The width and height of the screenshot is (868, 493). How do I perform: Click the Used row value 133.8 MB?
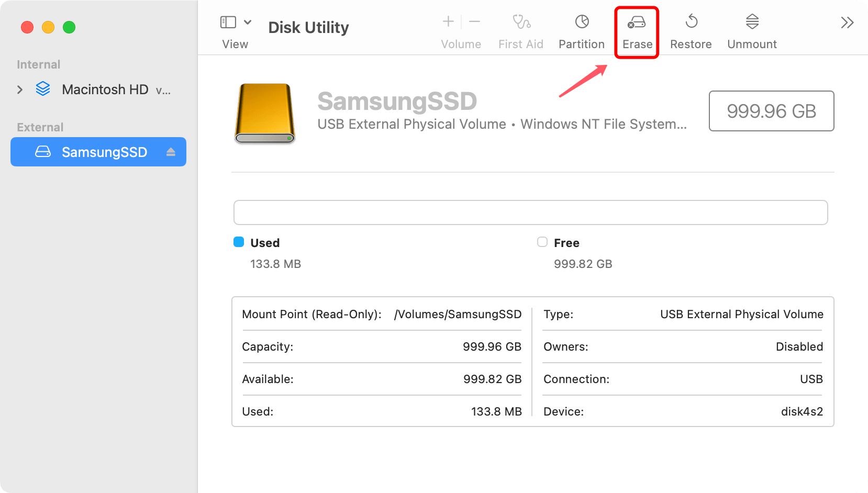click(x=496, y=411)
